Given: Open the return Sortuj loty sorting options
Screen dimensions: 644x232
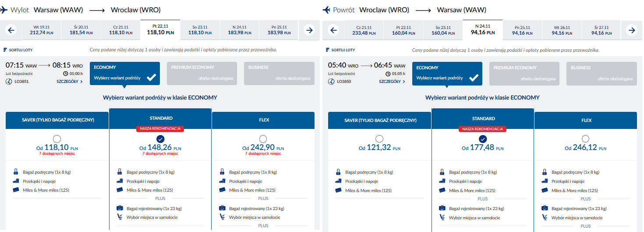Looking at the screenshot, I should coord(340,50).
